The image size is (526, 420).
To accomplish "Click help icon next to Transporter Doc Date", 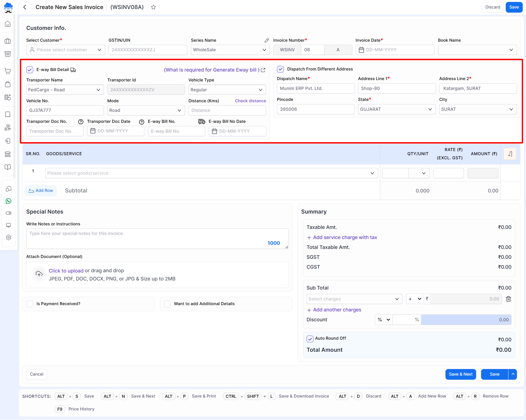I will 142,122.
